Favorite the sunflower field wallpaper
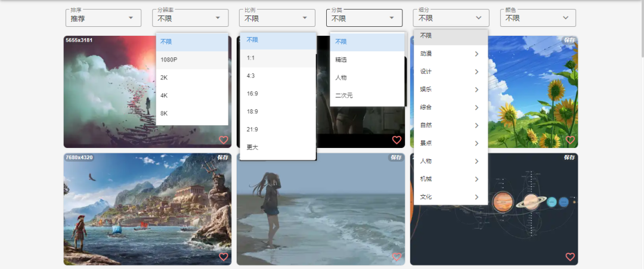Viewport: 644px width, 269px height. 570,140
